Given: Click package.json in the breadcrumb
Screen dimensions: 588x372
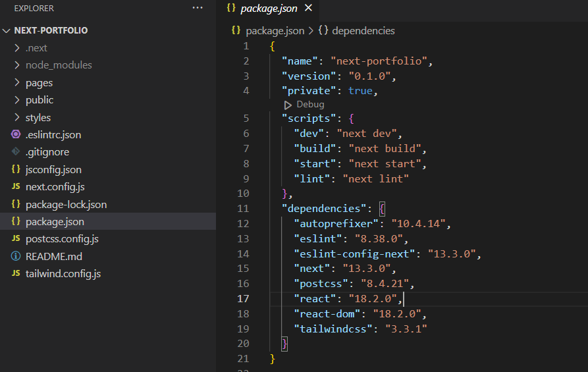Looking at the screenshot, I should pyautogui.click(x=275, y=31).
